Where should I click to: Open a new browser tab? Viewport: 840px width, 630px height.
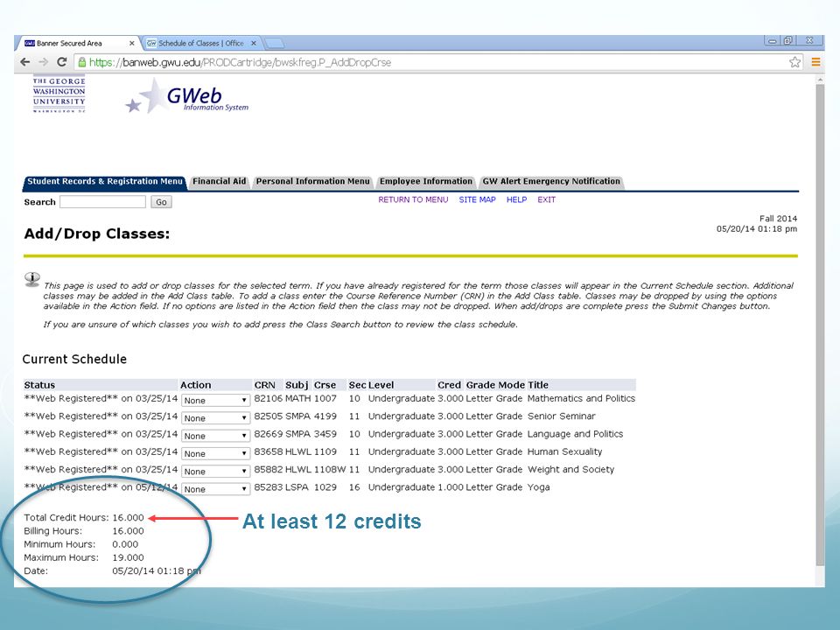(273, 44)
